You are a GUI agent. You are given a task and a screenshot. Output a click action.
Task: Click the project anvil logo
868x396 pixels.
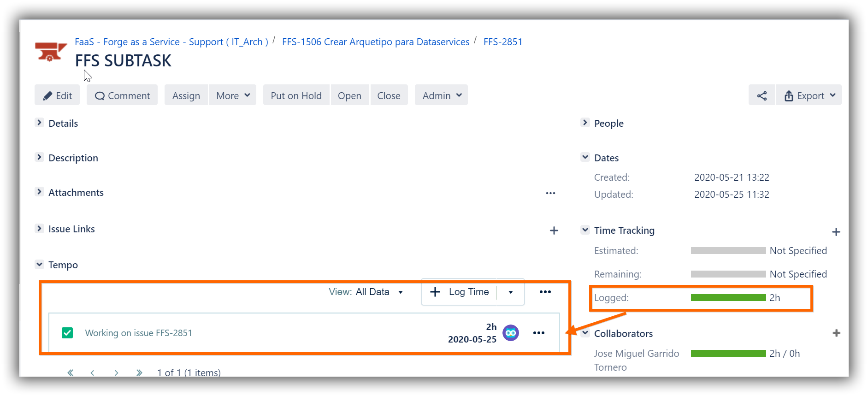click(51, 52)
